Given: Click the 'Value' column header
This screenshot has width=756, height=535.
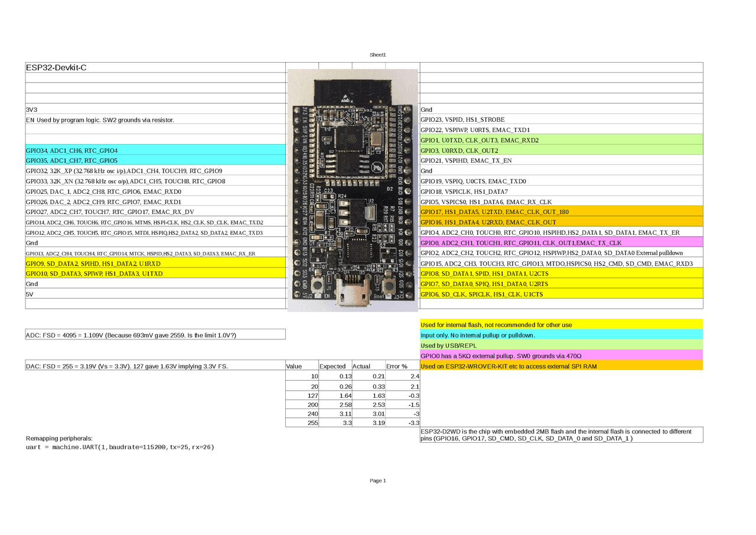Looking at the screenshot, I should point(302,366).
